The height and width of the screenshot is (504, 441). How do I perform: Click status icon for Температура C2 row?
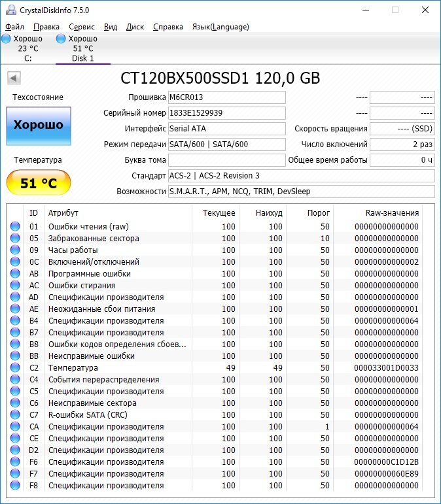(x=15, y=367)
